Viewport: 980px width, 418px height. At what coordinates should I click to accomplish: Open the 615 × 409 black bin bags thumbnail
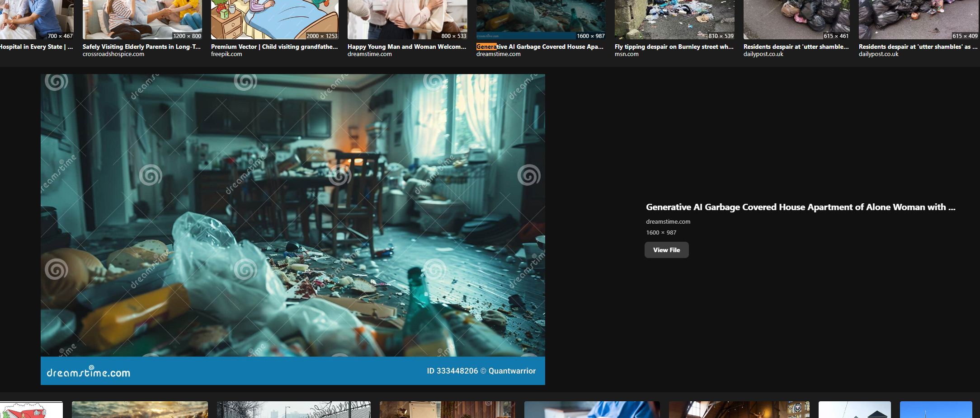(919, 19)
